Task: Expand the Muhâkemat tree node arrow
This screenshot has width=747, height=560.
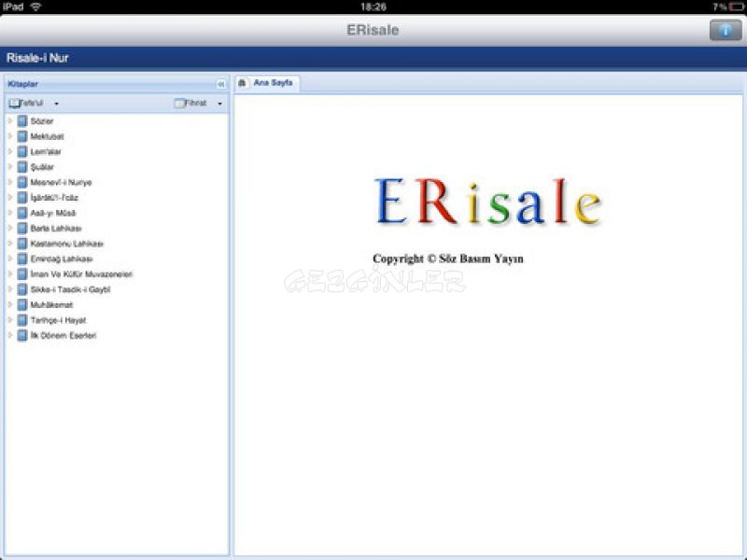Action: (x=10, y=305)
